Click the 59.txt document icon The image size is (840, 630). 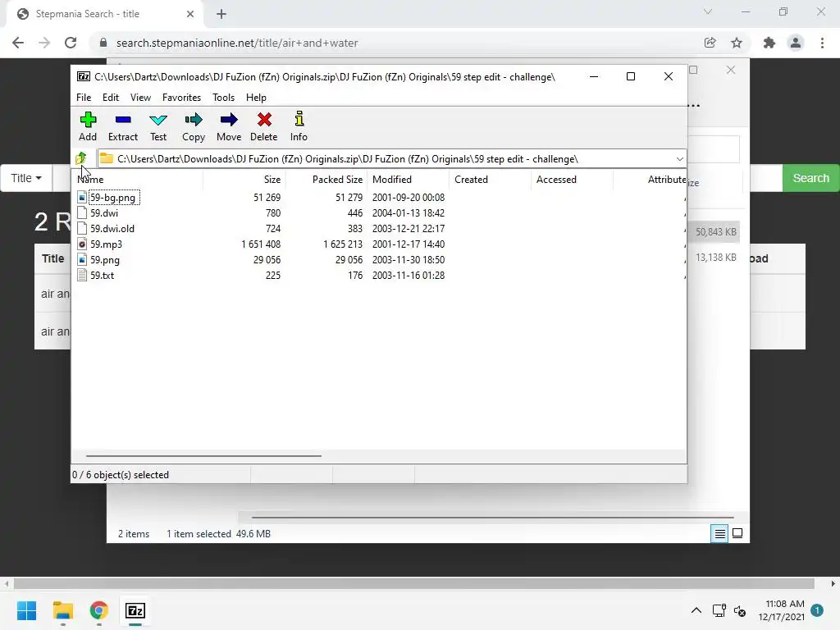coord(82,276)
